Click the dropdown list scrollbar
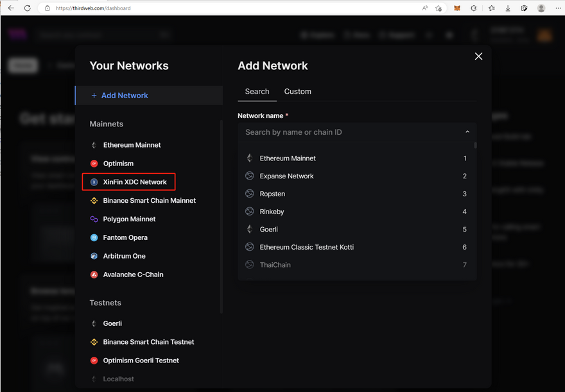The height and width of the screenshot is (392, 565). point(475,146)
